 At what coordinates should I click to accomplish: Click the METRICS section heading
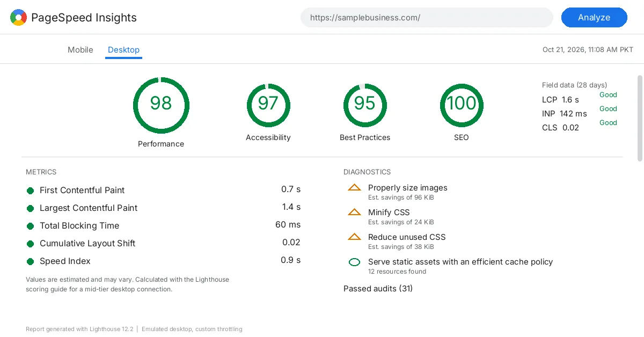tap(41, 172)
